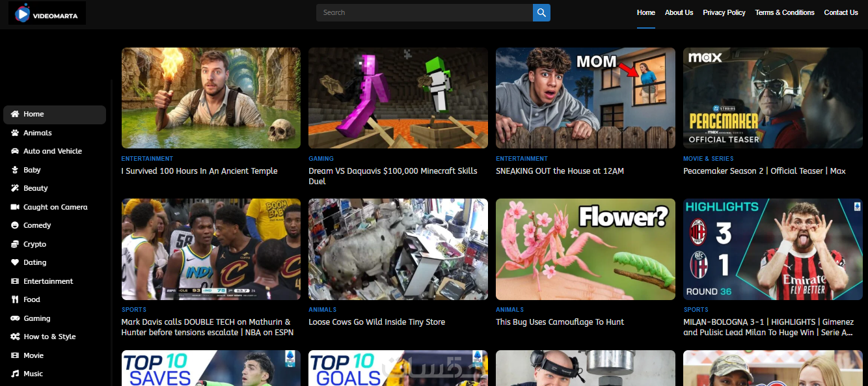Focus the Search input field
Image resolution: width=868 pixels, height=386 pixels.
(424, 12)
